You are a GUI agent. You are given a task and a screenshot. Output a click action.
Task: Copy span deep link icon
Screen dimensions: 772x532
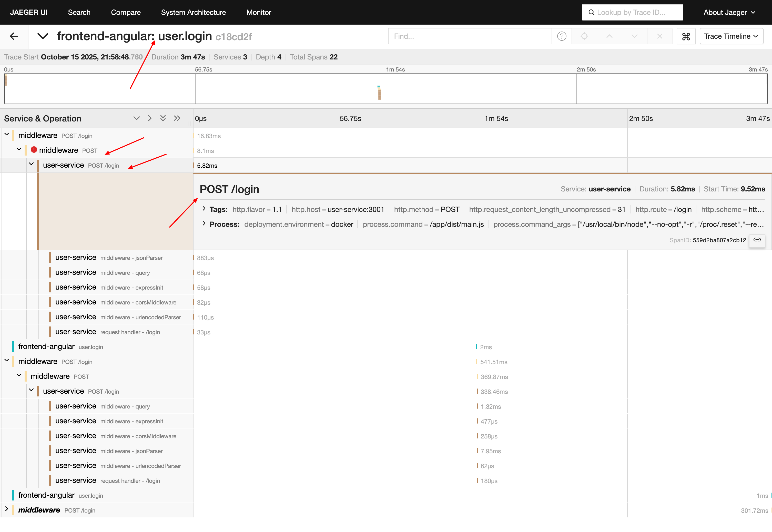tap(757, 240)
